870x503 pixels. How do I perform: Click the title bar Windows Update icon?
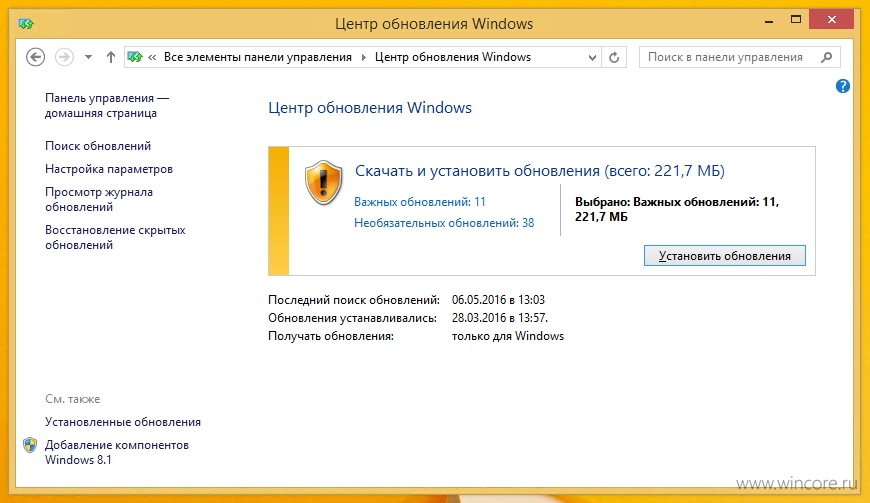[26, 24]
